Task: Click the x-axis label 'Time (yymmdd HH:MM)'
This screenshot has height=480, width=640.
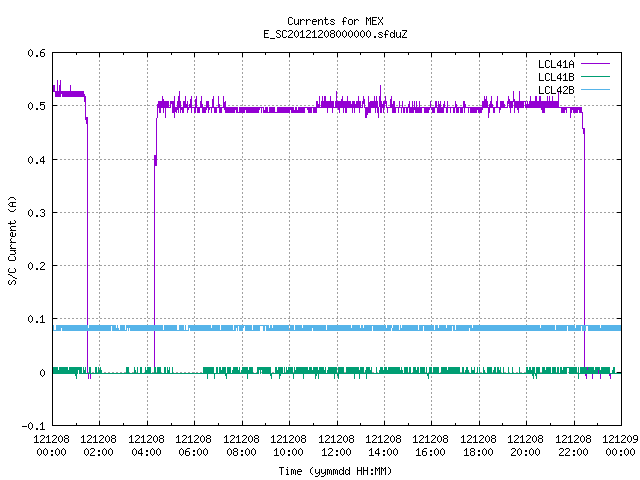Action: pos(335,471)
